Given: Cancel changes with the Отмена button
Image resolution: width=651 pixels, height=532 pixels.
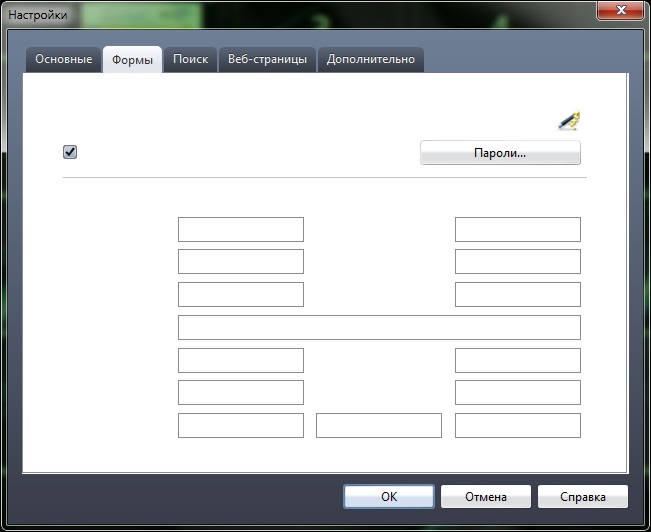Looking at the screenshot, I should point(486,497).
